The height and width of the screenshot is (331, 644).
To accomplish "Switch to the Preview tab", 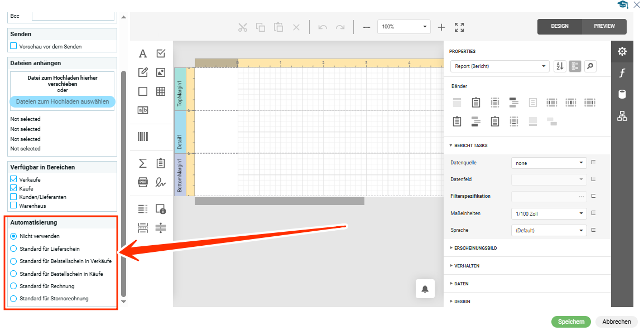I will click(604, 26).
